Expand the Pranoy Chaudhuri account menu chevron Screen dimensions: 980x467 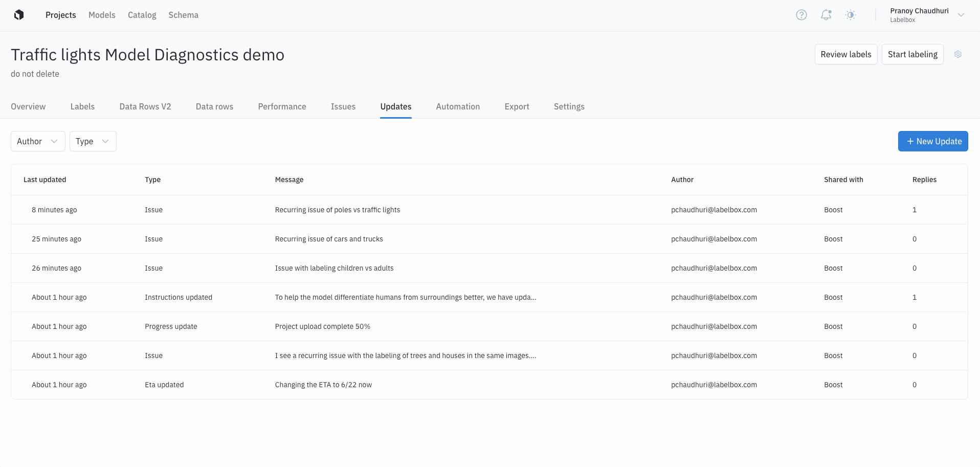961,15
